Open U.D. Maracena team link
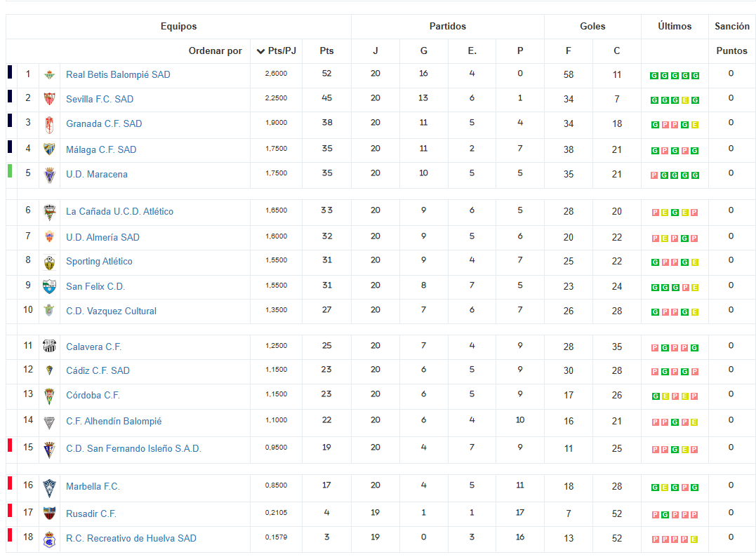 [97, 175]
